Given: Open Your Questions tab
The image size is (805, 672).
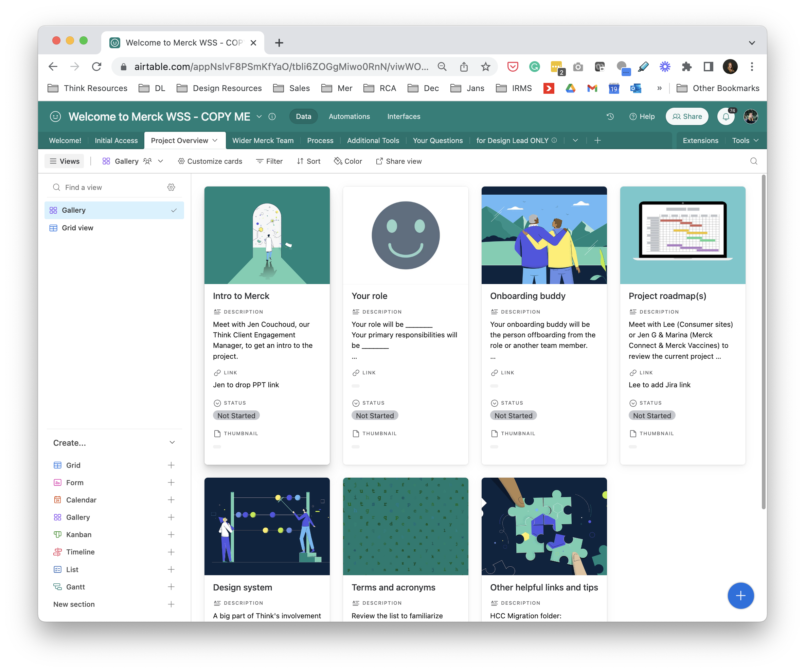Looking at the screenshot, I should [x=437, y=141].
